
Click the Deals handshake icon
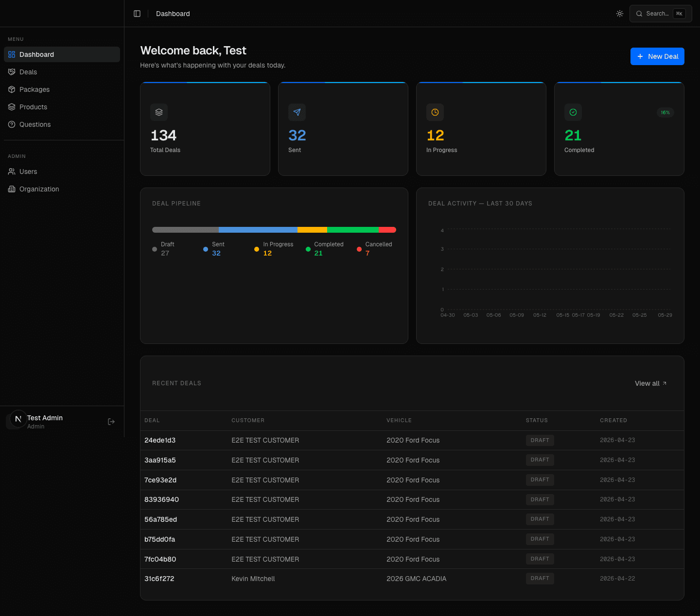(12, 72)
